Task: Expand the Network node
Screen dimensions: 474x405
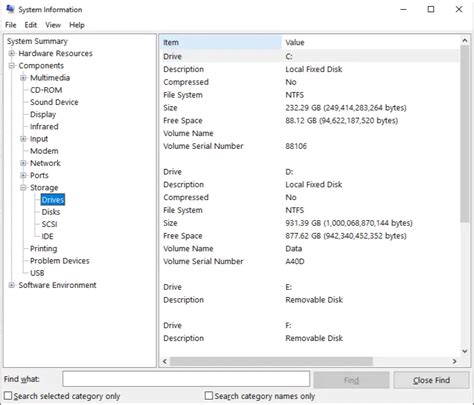Action: tap(23, 163)
